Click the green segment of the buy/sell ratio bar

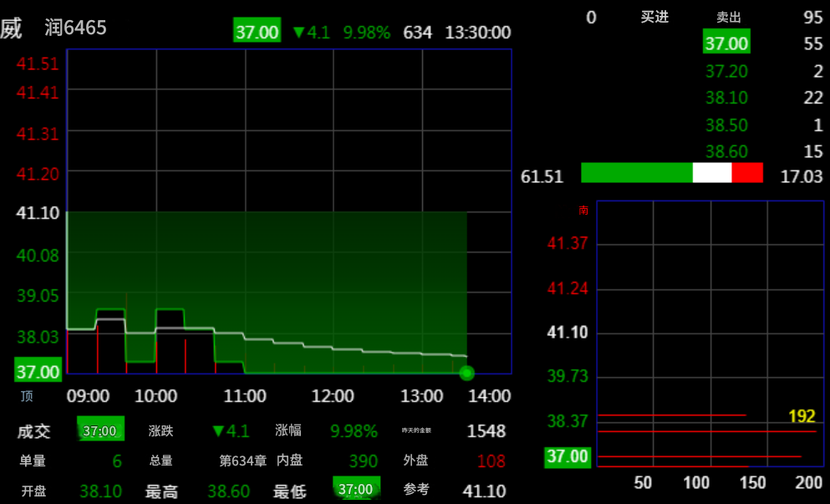[x=636, y=173]
